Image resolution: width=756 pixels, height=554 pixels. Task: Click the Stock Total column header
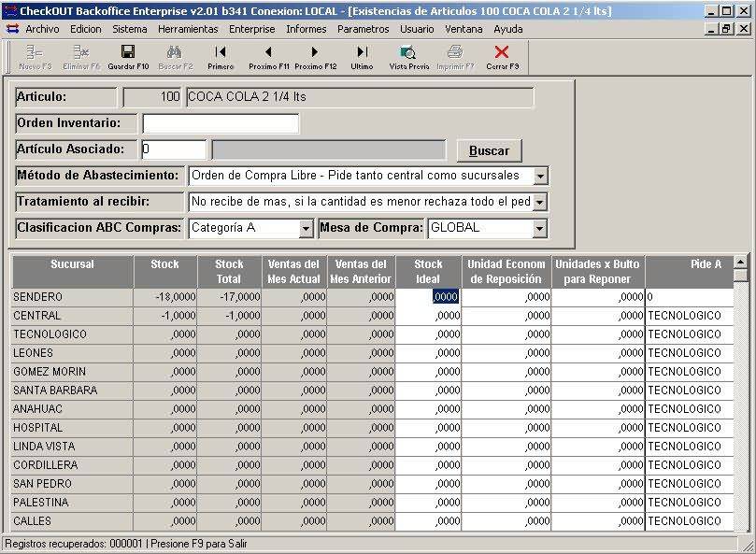tap(229, 272)
